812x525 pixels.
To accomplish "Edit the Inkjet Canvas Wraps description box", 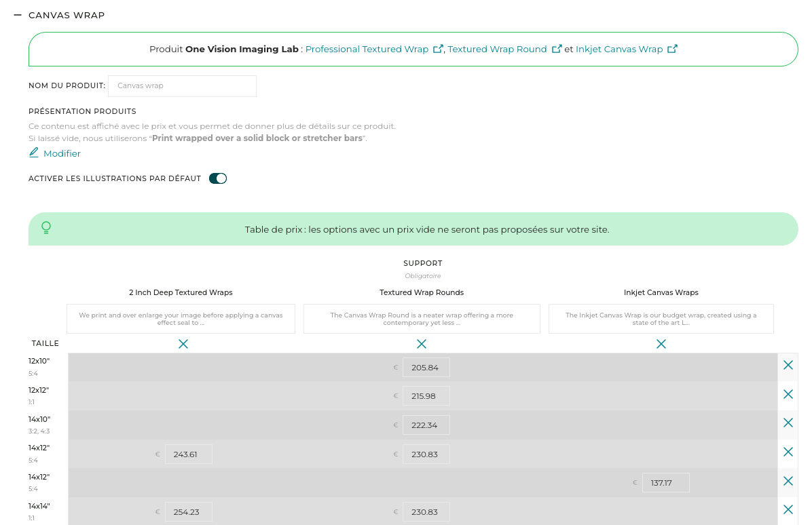I will [661, 319].
